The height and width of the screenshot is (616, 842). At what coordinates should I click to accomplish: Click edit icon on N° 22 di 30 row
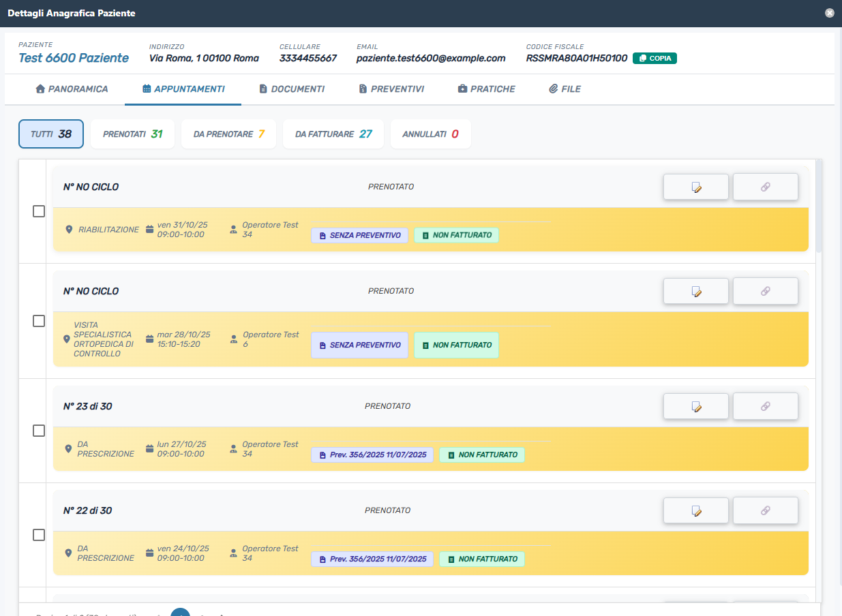695,510
